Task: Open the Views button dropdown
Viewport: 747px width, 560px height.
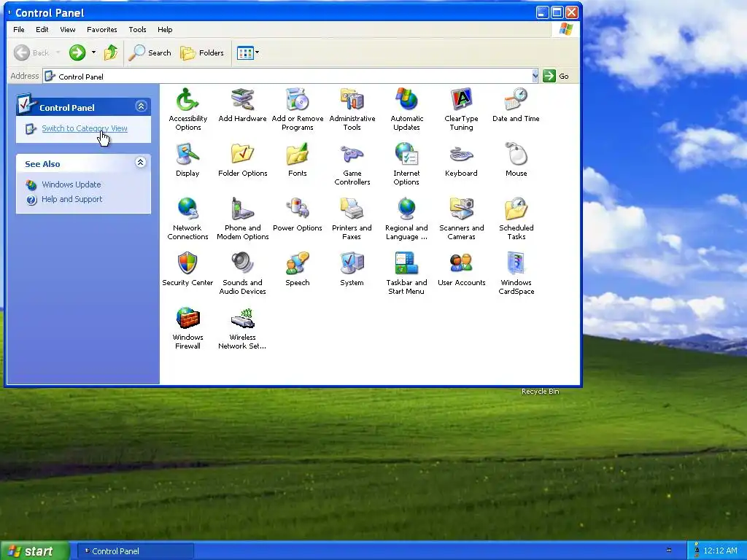Action: pyautogui.click(x=258, y=52)
